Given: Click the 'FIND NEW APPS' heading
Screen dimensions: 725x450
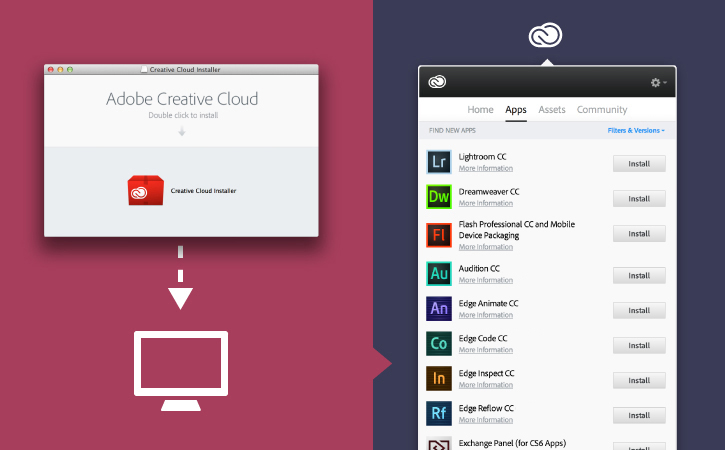Looking at the screenshot, I should click(452, 130).
